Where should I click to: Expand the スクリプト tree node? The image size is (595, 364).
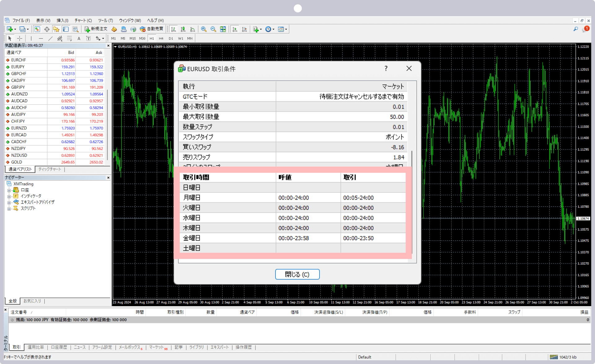[x=9, y=209]
